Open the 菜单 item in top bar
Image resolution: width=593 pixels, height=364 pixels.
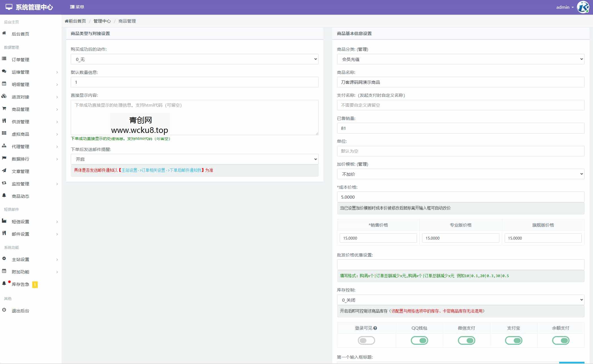click(x=77, y=7)
